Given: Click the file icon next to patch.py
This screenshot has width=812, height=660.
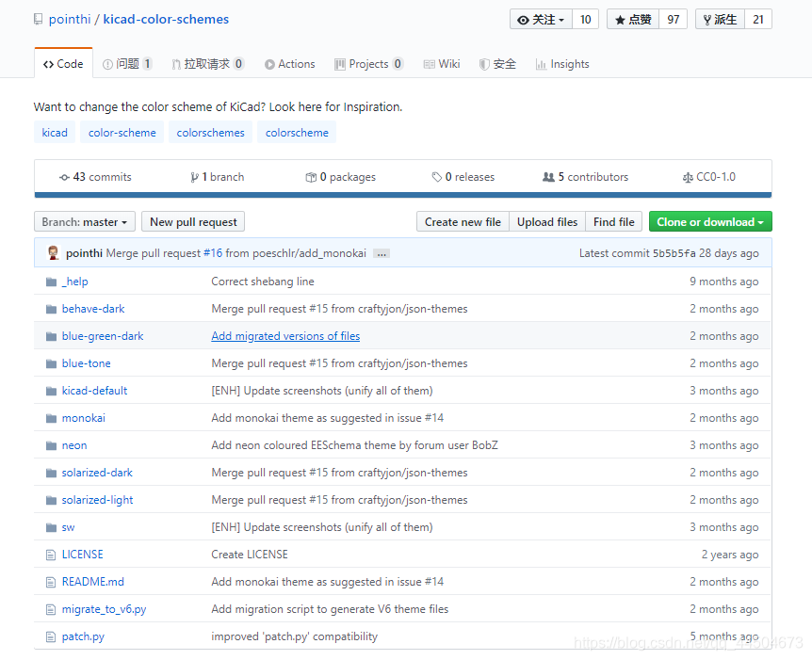Looking at the screenshot, I should coord(51,636).
